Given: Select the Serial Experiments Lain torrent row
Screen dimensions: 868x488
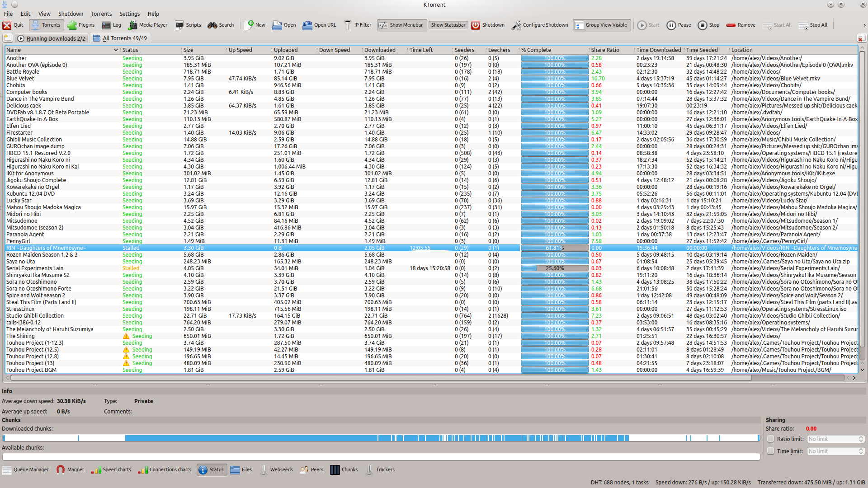Looking at the screenshot, I should [431, 268].
